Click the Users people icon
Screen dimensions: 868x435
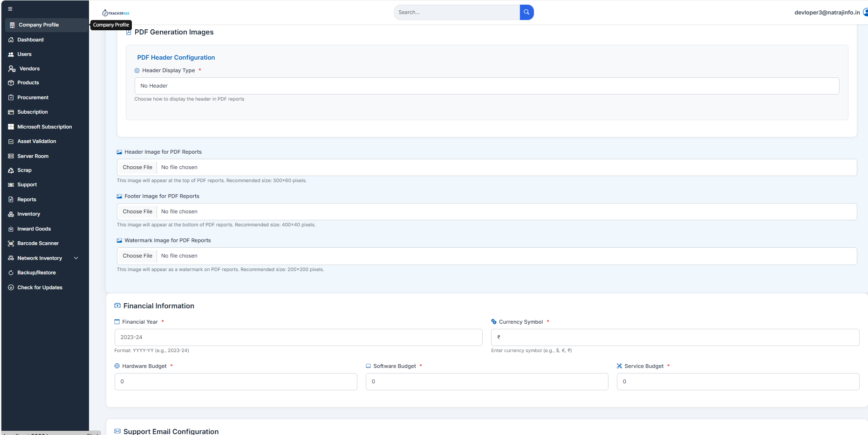[11, 54]
